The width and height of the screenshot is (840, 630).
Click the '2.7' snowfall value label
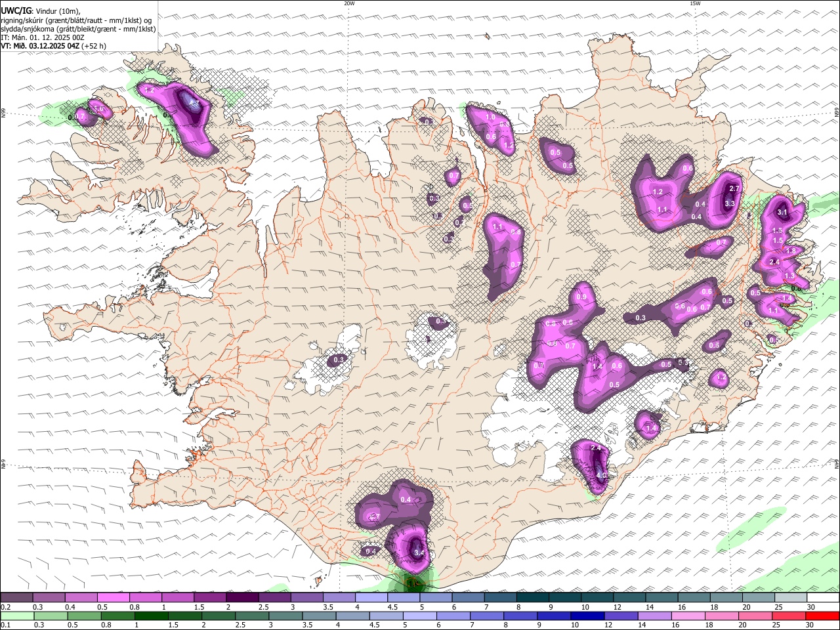[x=734, y=189]
